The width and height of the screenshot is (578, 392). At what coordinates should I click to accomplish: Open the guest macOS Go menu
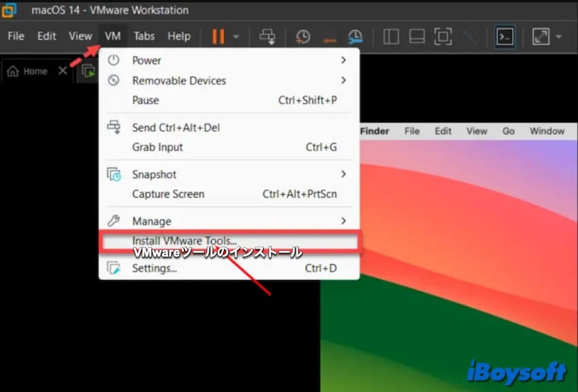(509, 131)
